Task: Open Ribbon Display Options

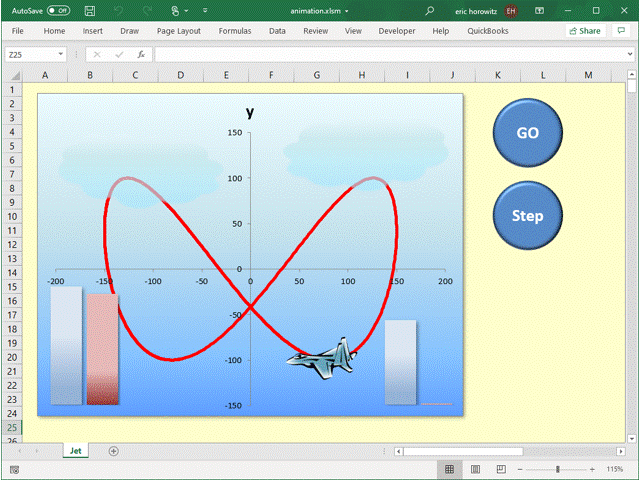Action: 540,10
